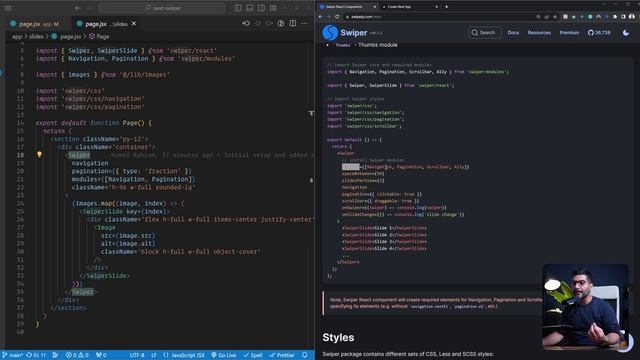Viewport: 640px width, 360px height.
Task: Click the Spell checker status item
Action: click(x=253, y=355)
